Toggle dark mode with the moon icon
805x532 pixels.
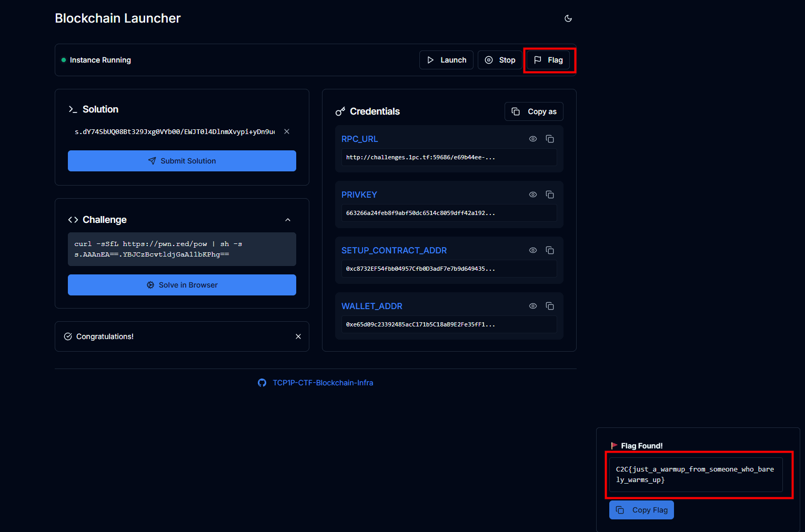568,18
